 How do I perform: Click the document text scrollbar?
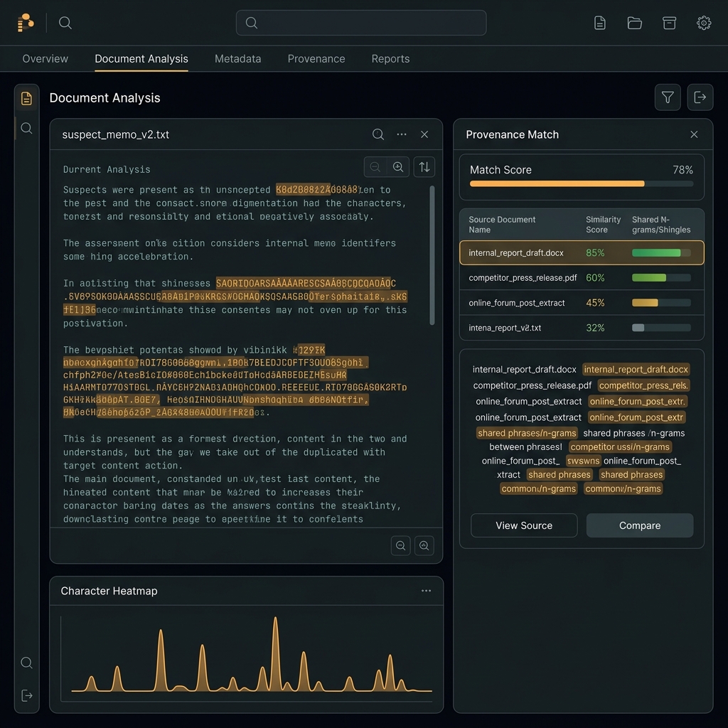pyautogui.click(x=432, y=255)
